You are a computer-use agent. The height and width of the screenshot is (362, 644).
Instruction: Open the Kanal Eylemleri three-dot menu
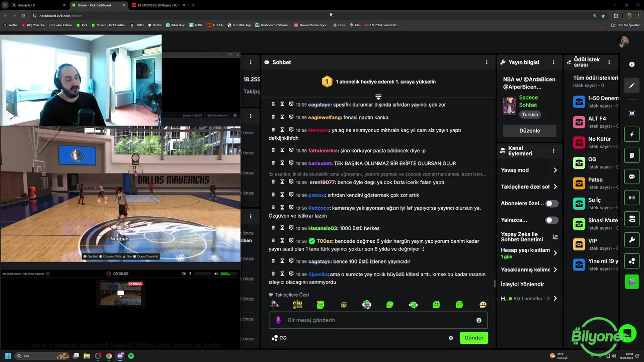coord(553,151)
